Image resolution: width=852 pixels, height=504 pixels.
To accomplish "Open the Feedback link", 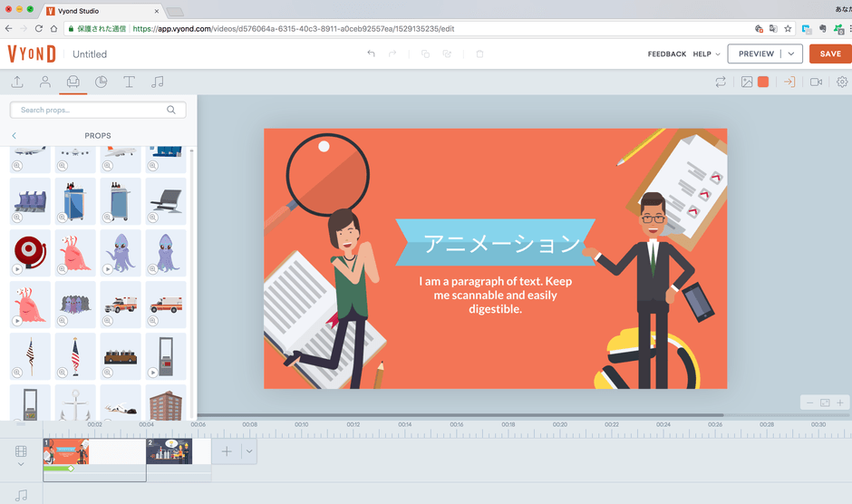I will (x=666, y=54).
